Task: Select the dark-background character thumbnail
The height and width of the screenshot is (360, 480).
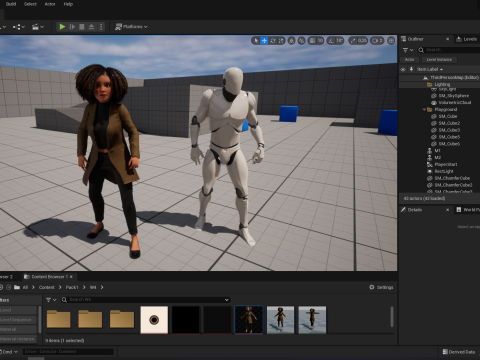Action: 249,320
